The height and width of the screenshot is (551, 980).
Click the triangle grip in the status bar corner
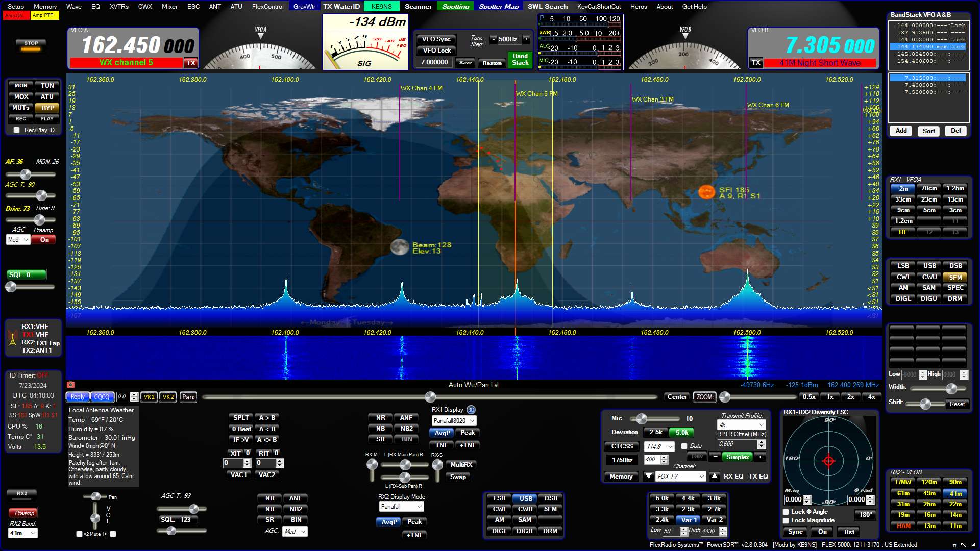[974, 546]
